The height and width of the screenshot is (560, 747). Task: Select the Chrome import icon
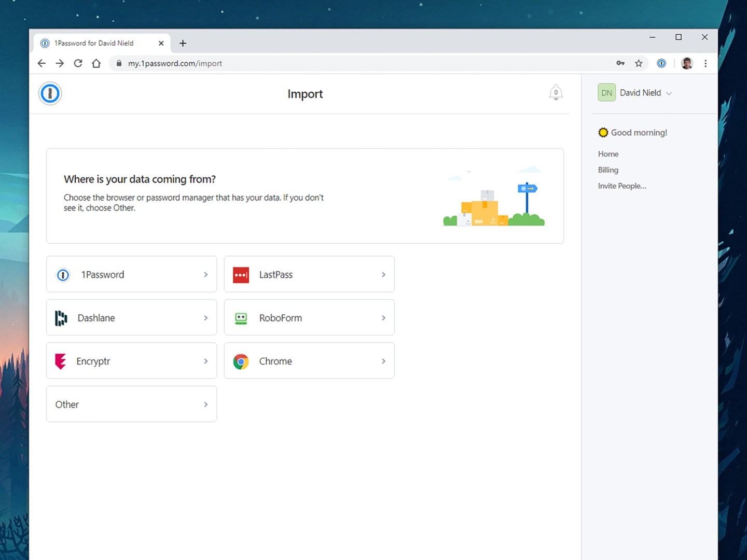pos(241,361)
